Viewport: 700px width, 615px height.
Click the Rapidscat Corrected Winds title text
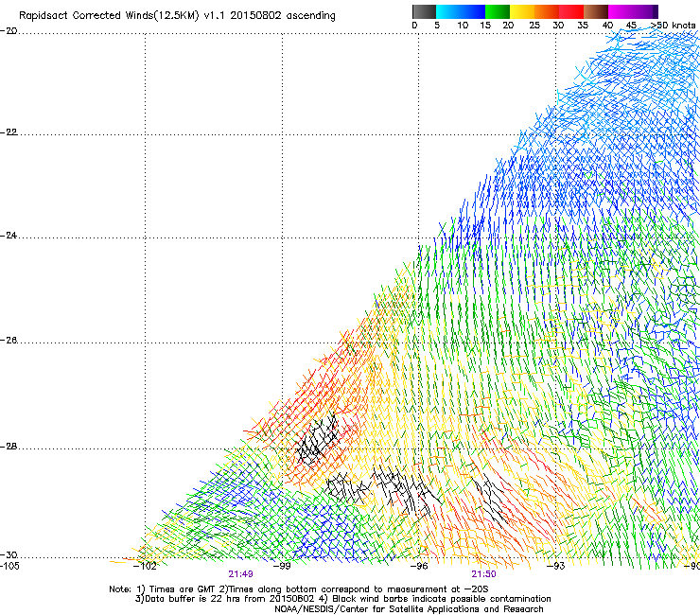[x=177, y=15]
